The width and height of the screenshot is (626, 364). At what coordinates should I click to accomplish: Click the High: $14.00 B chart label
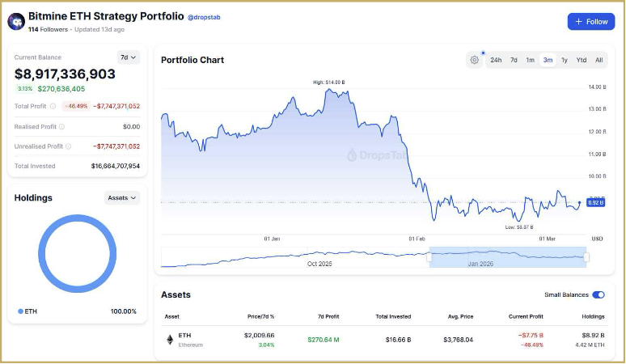coord(329,83)
